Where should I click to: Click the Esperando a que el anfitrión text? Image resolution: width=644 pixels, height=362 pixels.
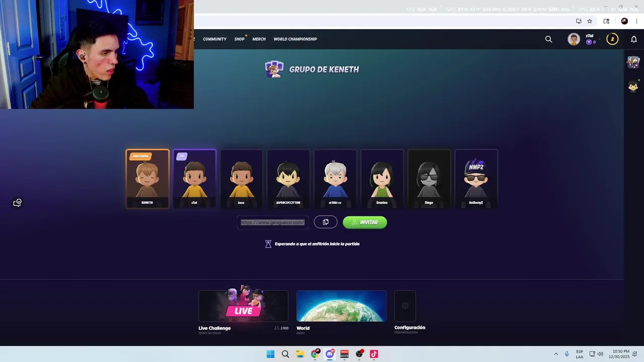click(317, 244)
